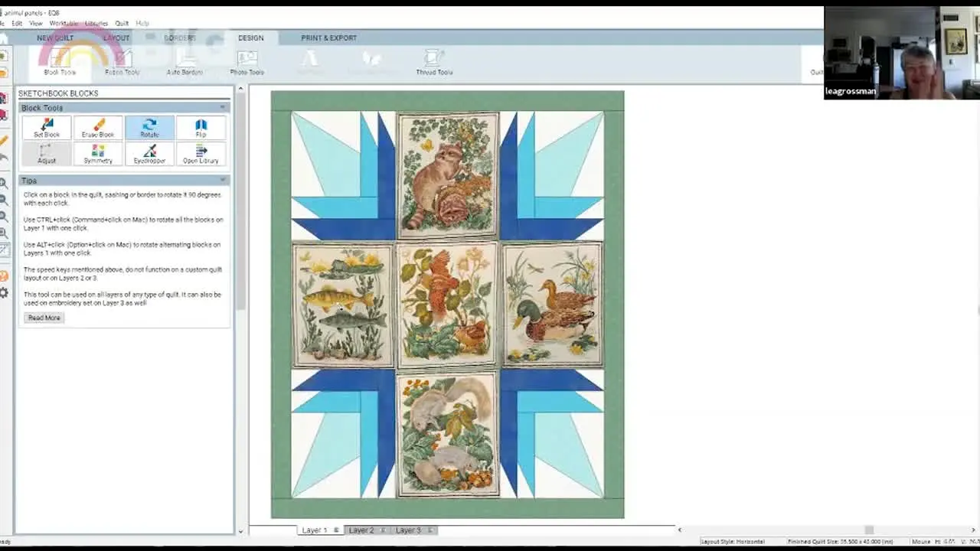Select the Symmetry tool

click(98, 154)
